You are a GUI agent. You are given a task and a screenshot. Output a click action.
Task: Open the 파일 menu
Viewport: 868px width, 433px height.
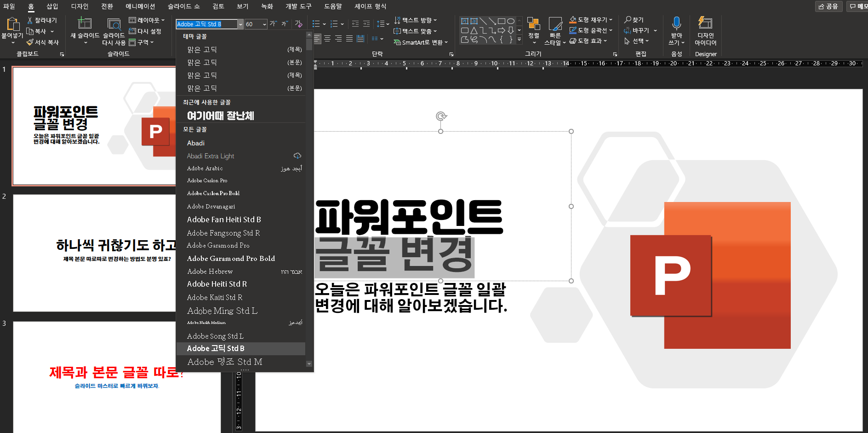(9, 6)
